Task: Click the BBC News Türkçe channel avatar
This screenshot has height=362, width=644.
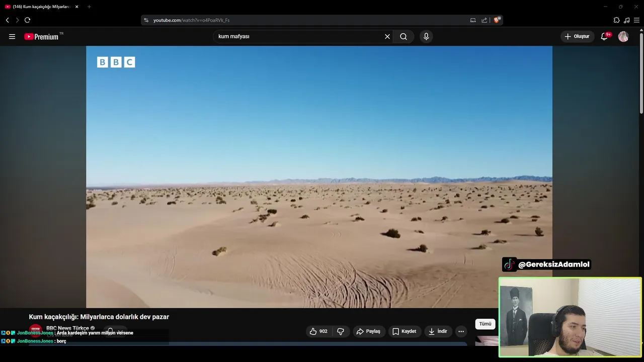Action: point(35,331)
